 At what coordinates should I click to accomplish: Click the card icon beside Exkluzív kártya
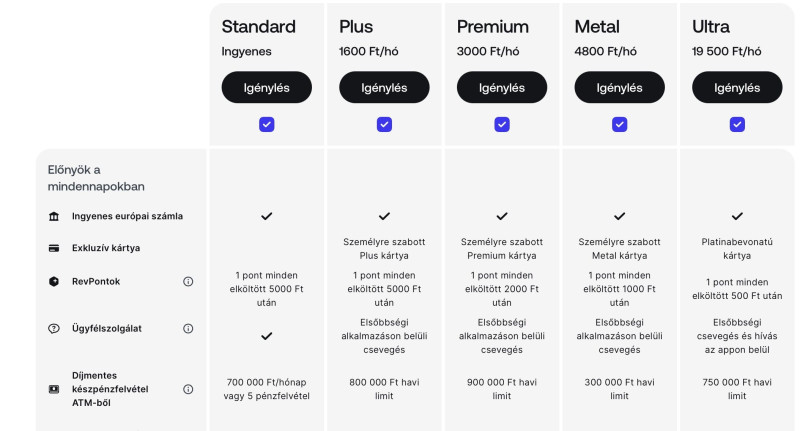(x=53, y=248)
